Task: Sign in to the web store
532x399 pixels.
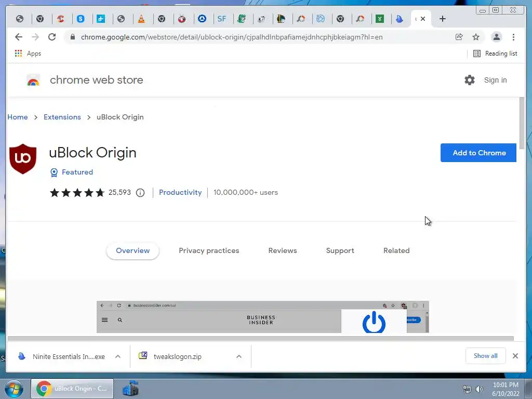Action: click(x=495, y=80)
